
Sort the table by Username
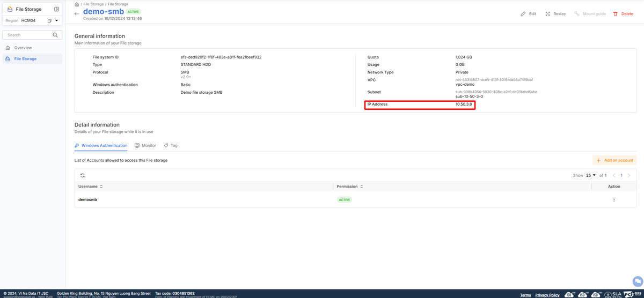(101, 187)
